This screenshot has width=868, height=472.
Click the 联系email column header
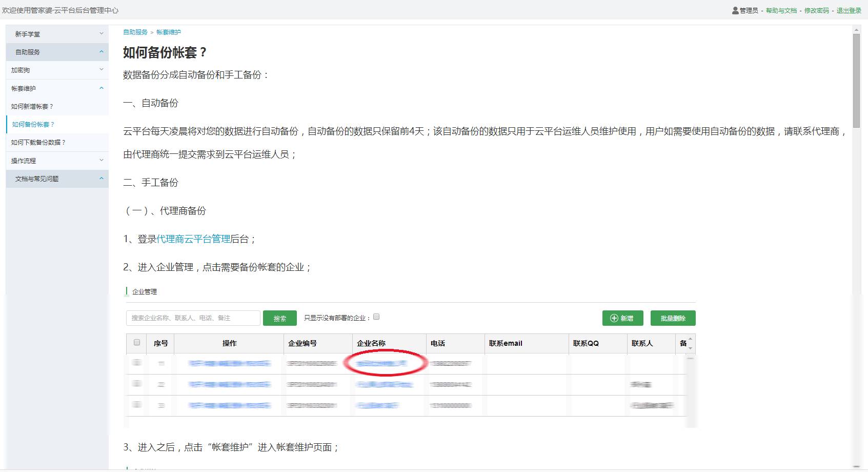coord(527,343)
